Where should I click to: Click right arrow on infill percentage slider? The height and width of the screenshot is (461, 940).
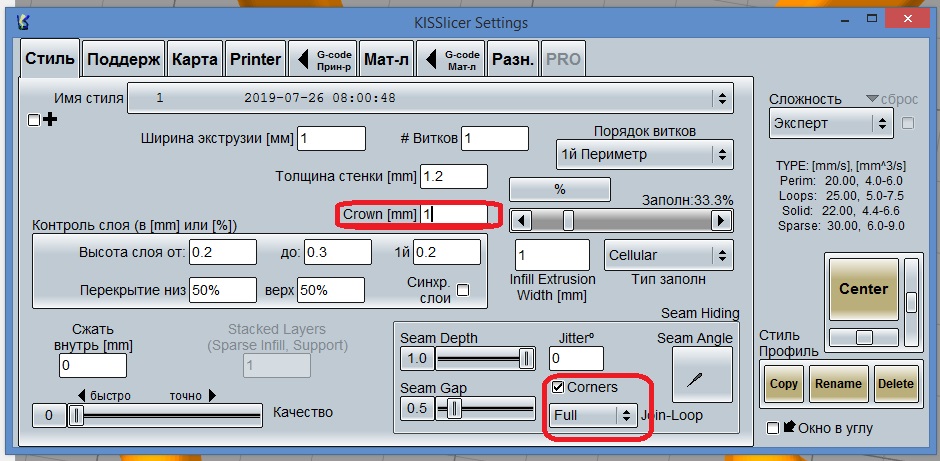(721, 220)
